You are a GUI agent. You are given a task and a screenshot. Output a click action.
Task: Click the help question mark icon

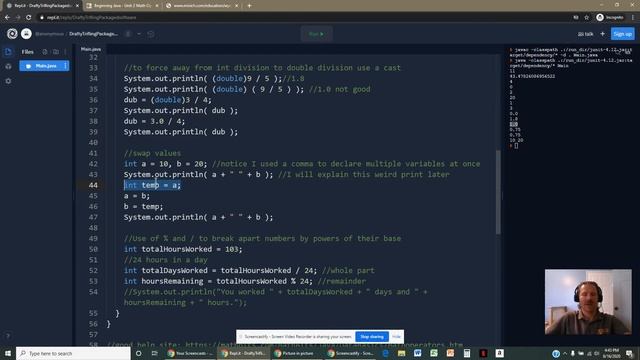[7, 336]
